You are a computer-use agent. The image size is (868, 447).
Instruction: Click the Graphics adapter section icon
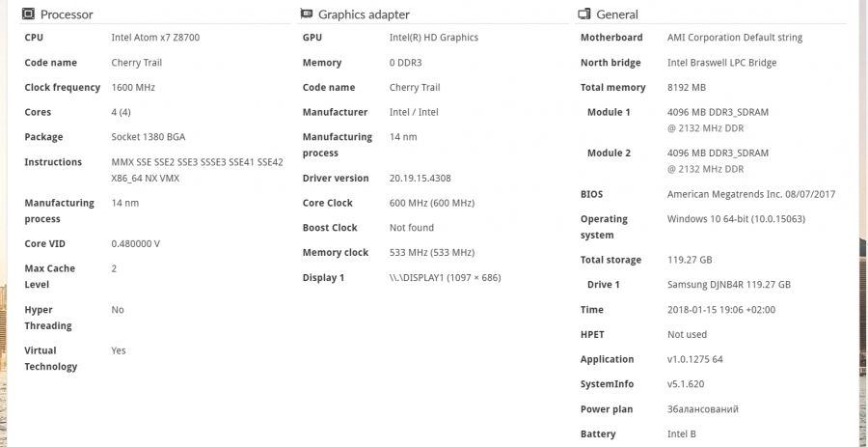(307, 14)
